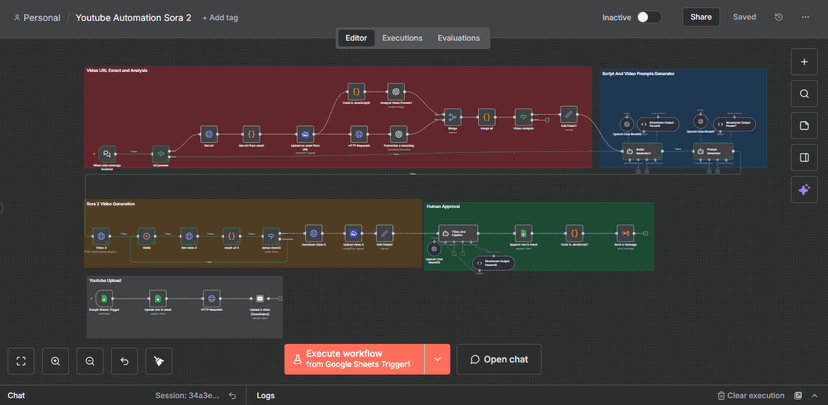
Task: Select the 'Append row in sheet' node
Action: (x=523, y=233)
